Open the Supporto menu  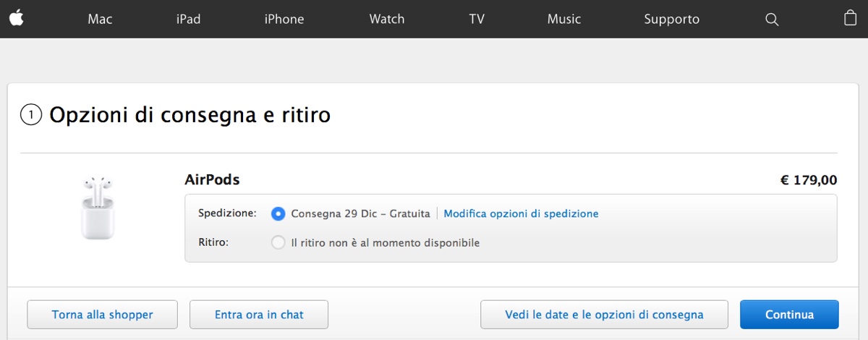click(x=672, y=20)
